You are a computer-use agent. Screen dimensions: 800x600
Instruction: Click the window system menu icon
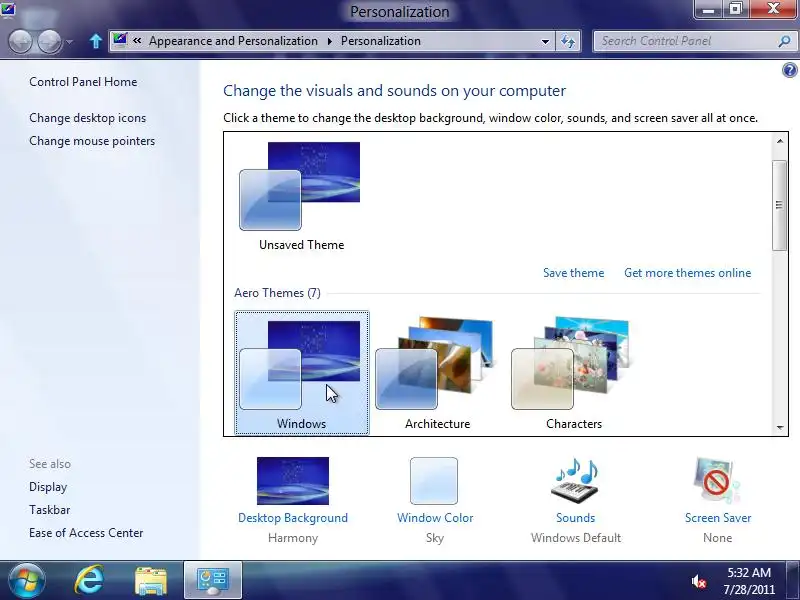coord(8,10)
